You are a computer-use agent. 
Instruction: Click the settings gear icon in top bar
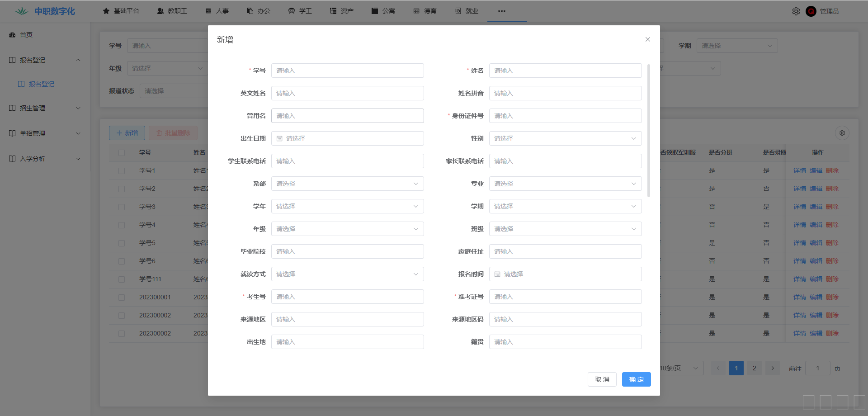click(x=796, y=11)
